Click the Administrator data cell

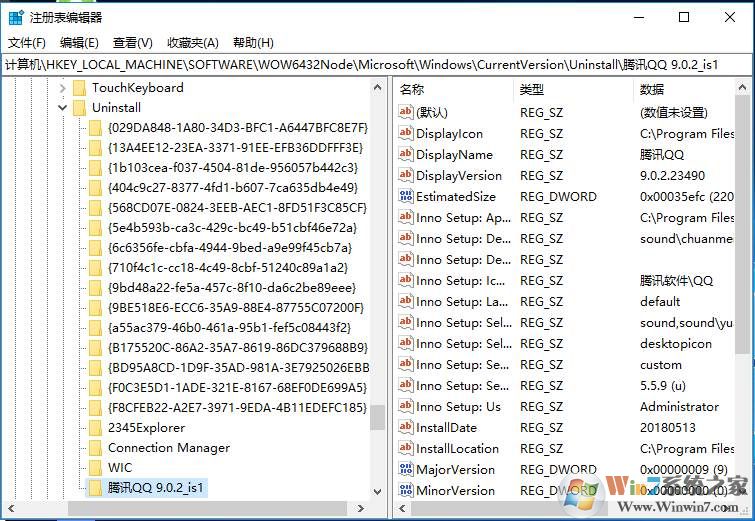(679, 407)
